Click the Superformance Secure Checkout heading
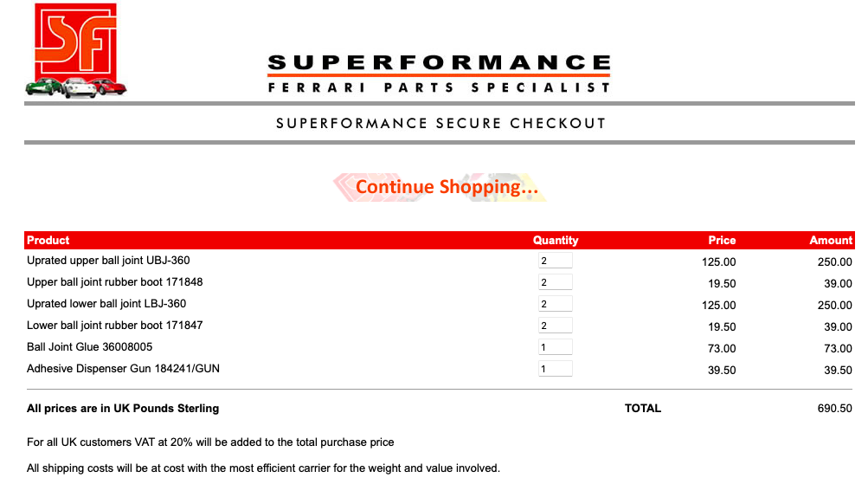The height and width of the screenshot is (497, 868). click(440, 123)
